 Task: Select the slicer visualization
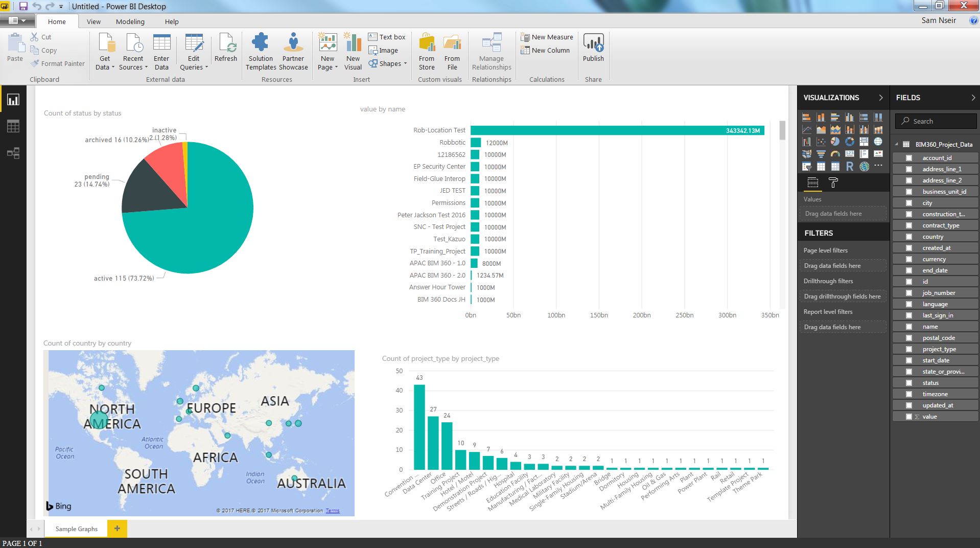pyautogui.click(x=806, y=166)
